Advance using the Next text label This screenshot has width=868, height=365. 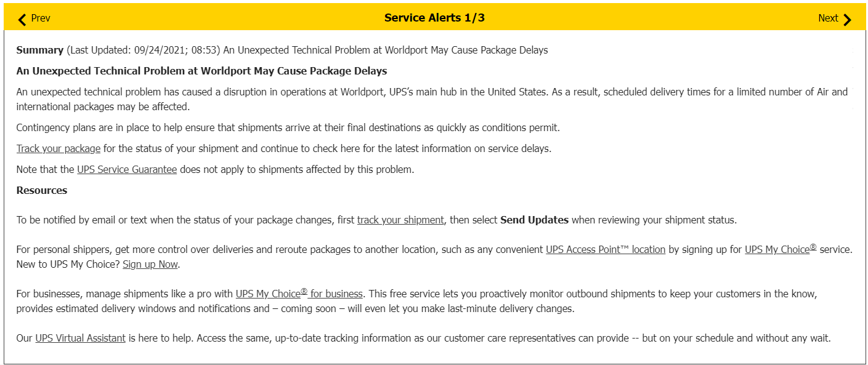[x=827, y=18]
